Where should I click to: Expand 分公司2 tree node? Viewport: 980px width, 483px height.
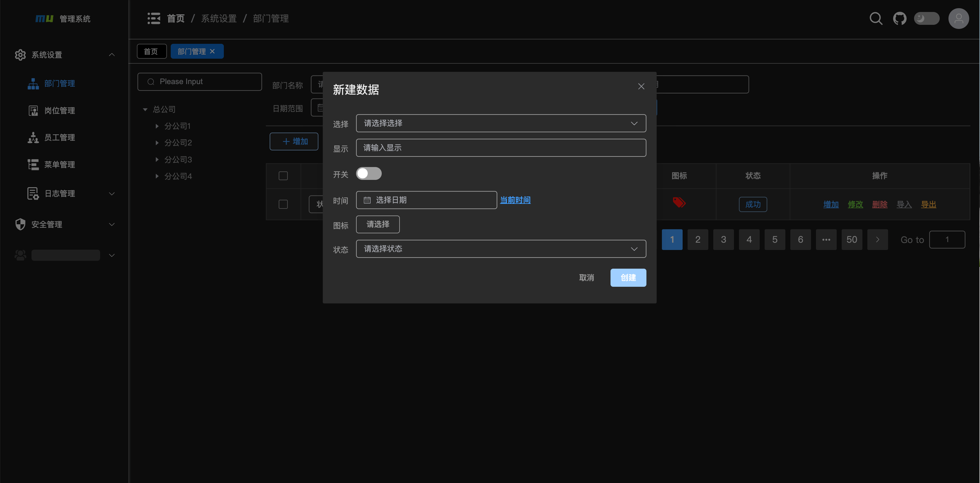point(157,143)
